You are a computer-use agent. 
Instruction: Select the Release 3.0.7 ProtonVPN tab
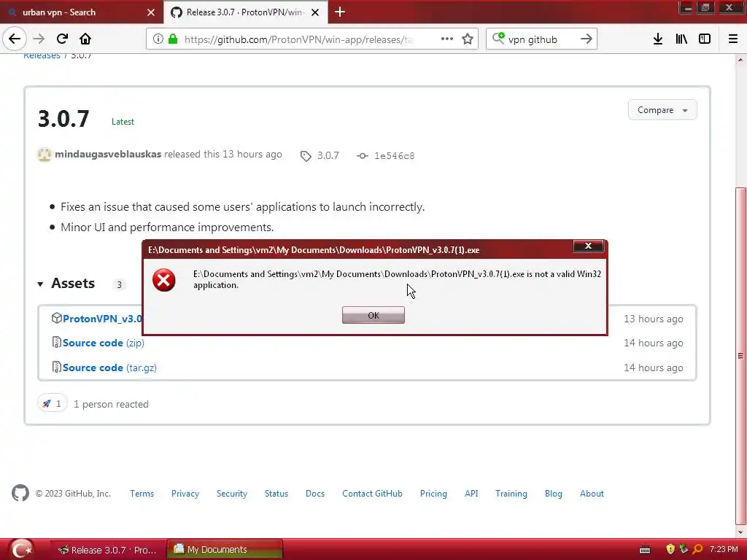pyautogui.click(x=245, y=12)
